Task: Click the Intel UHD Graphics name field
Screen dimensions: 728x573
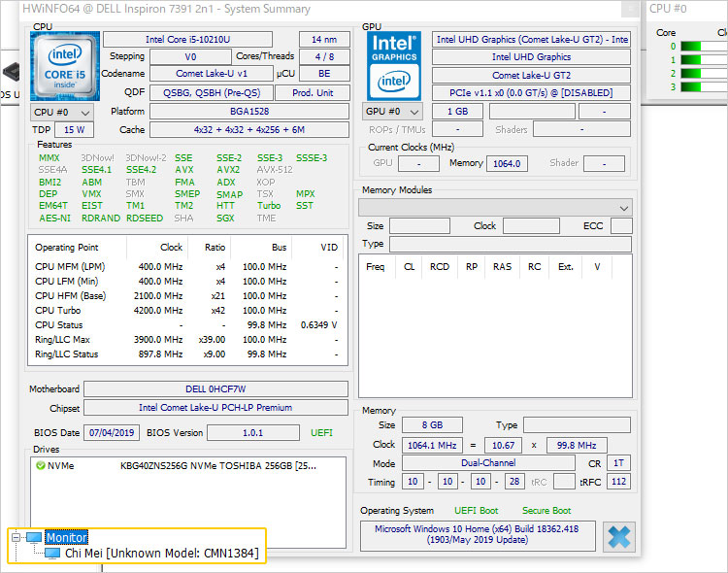Action: (531, 57)
